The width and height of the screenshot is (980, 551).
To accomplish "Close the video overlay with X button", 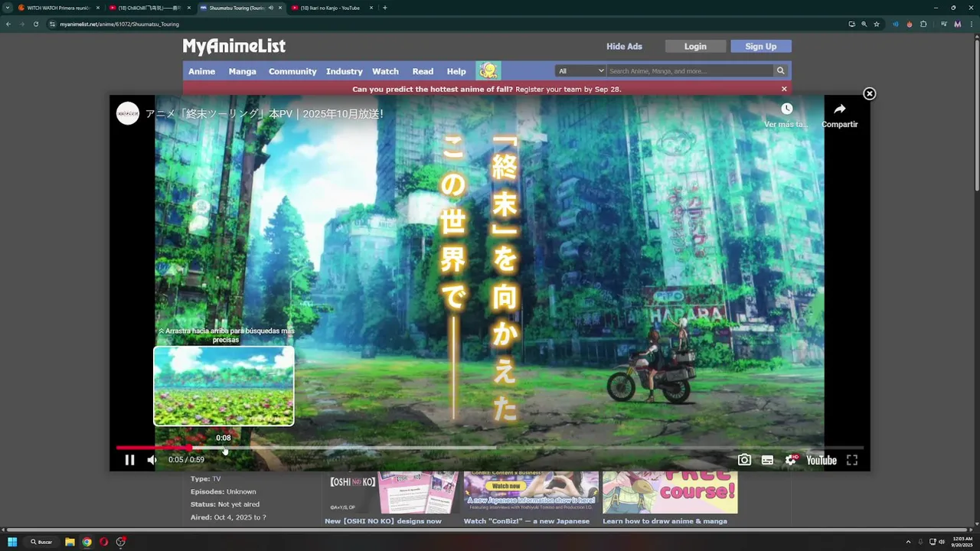I will tap(869, 93).
